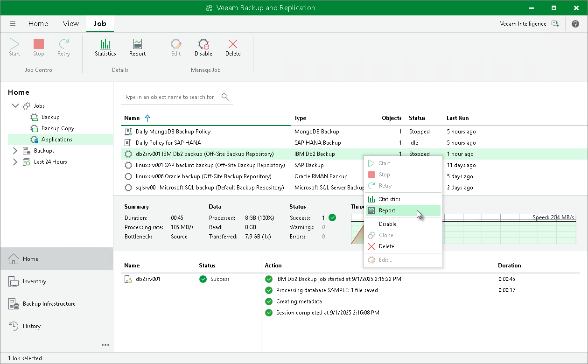This screenshot has height=364, width=588.
Task: Collapse the Jobs tree node
Action: (x=15, y=105)
